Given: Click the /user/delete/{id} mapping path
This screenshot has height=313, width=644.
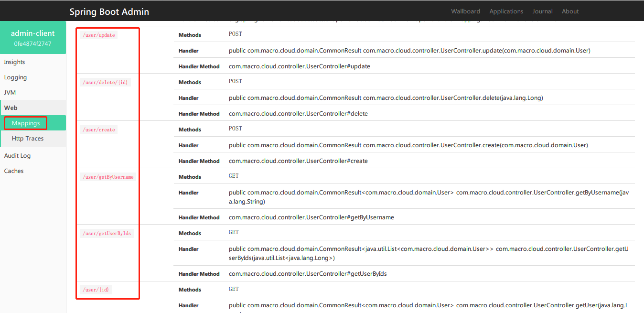Looking at the screenshot, I should tap(105, 82).
